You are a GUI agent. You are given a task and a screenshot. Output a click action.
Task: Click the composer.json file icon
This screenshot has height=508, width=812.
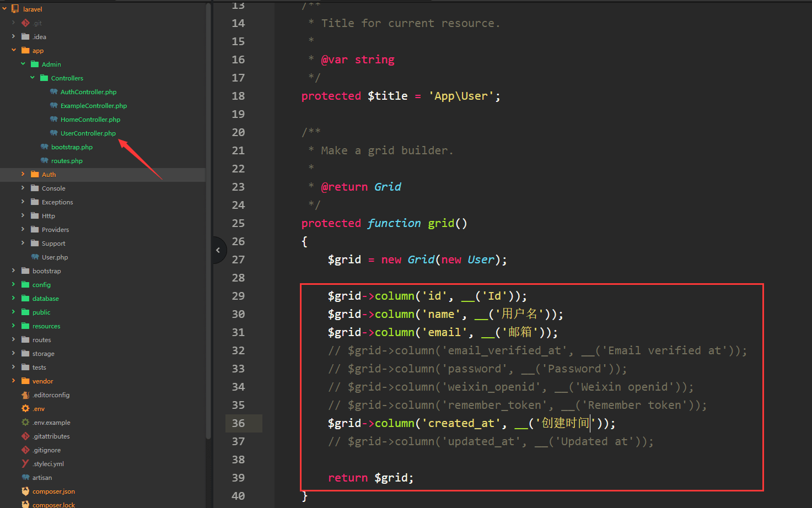click(25, 491)
